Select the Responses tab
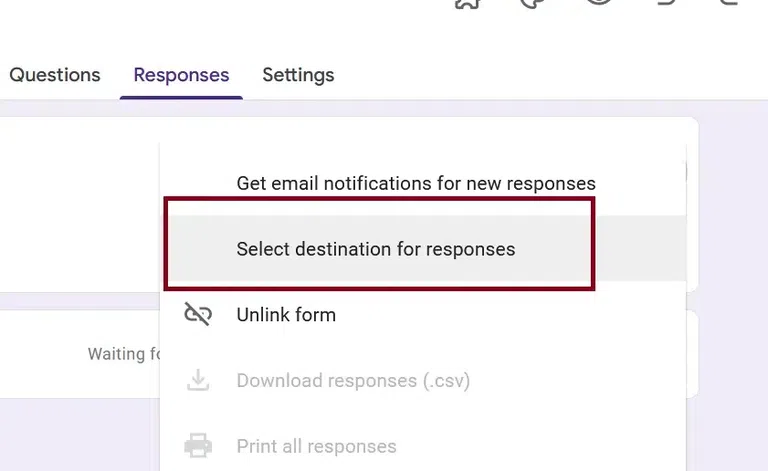 tap(181, 75)
